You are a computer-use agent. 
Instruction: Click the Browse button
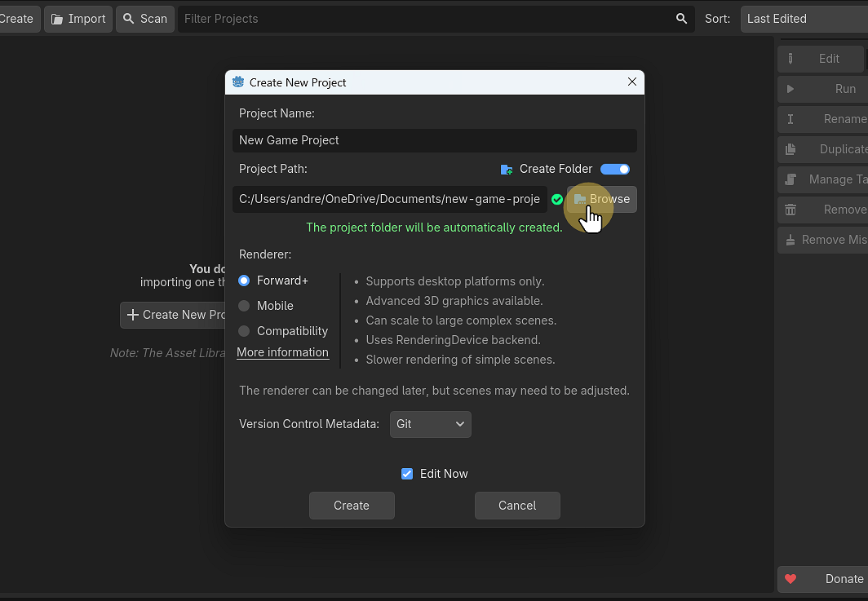(602, 199)
